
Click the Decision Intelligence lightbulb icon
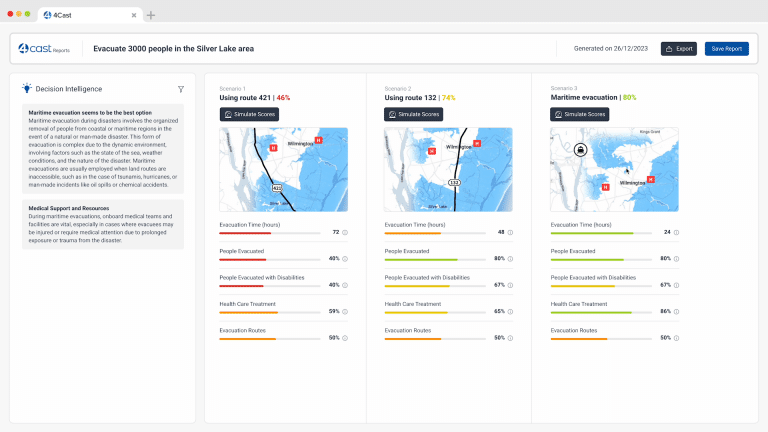click(x=27, y=88)
